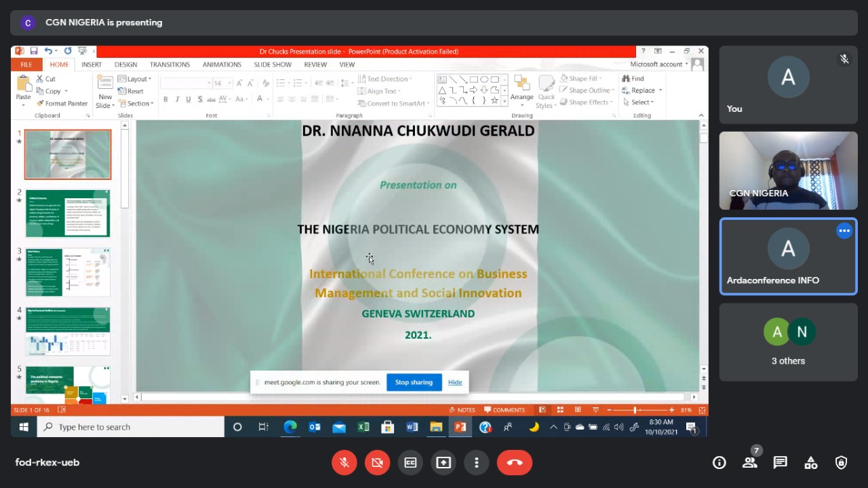This screenshot has width=868, height=488.
Task: Click zoom in plus button
Action: click(x=672, y=410)
